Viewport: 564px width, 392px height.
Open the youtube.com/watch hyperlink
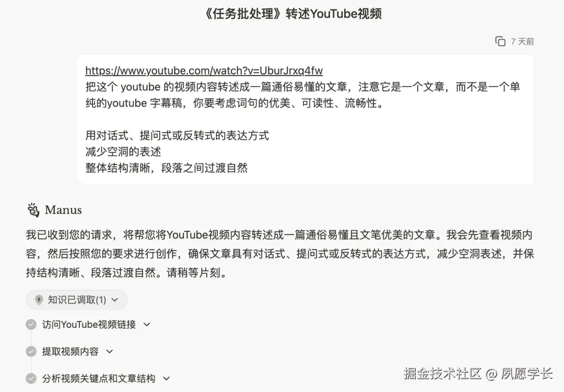click(x=204, y=70)
